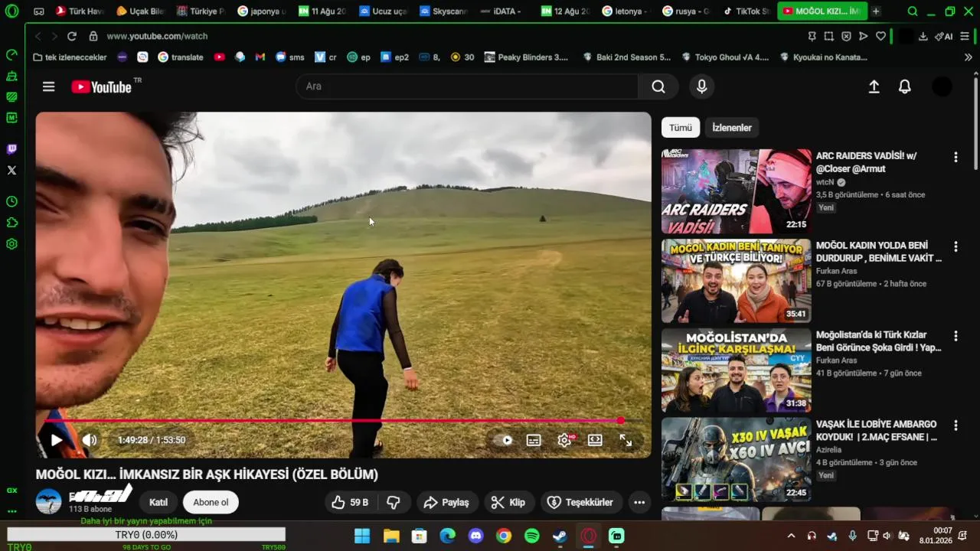This screenshot has width=980, height=551.
Task: Like the video with the thumbs up
Action: click(x=350, y=502)
